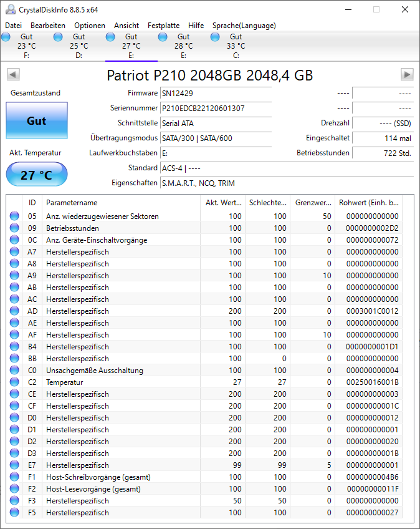Open the Hilfe menu
This screenshot has width=420, height=529.
pos(196,26)
